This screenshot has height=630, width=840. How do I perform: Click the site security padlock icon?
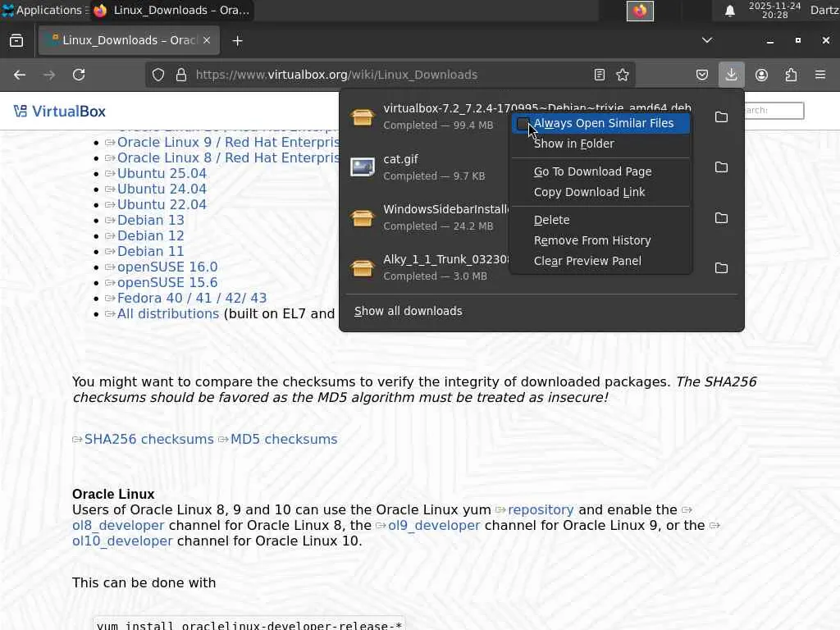(181, 75)
